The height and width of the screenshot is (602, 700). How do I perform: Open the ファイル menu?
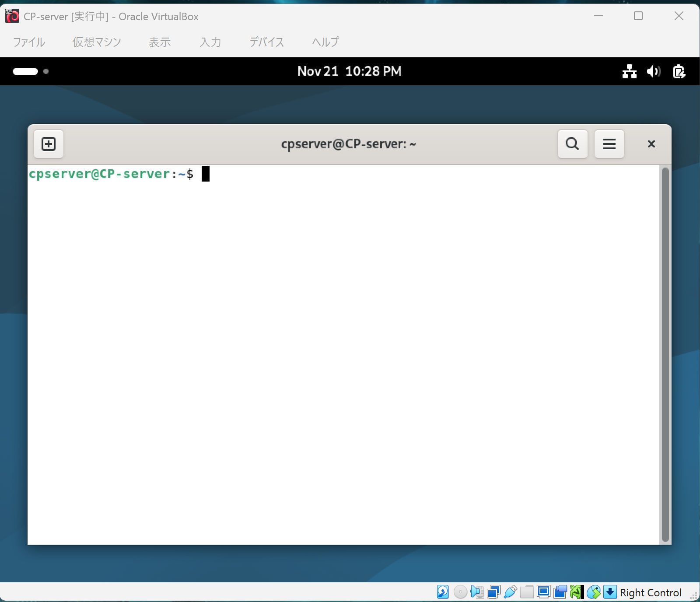(29, 42)
